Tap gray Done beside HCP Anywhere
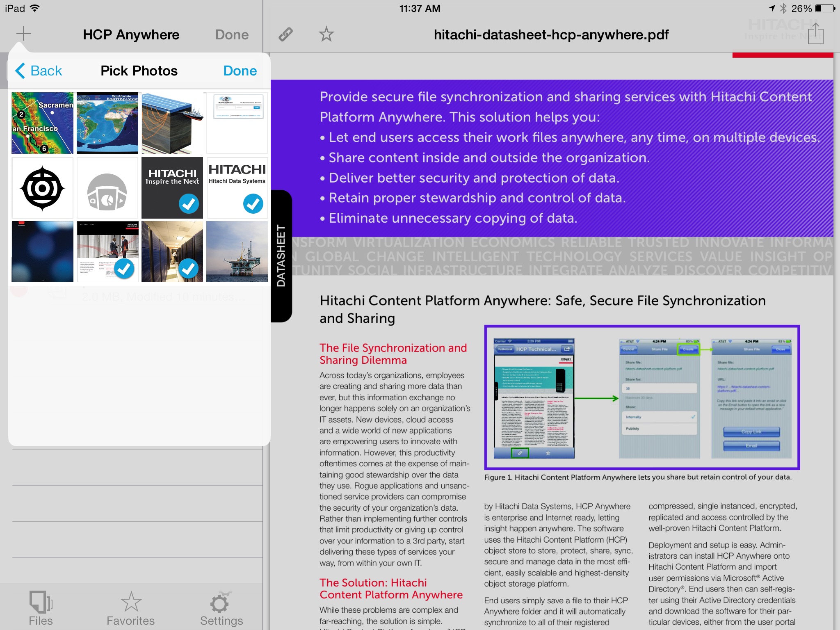Image resolution: width=840 pixels, height=630 pixels. [232, 35]
